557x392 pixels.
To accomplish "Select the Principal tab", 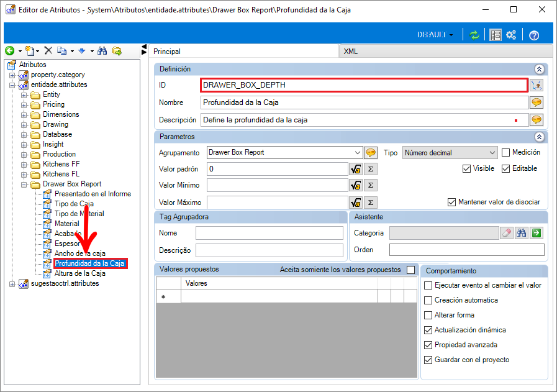I will tap(167, 52).
